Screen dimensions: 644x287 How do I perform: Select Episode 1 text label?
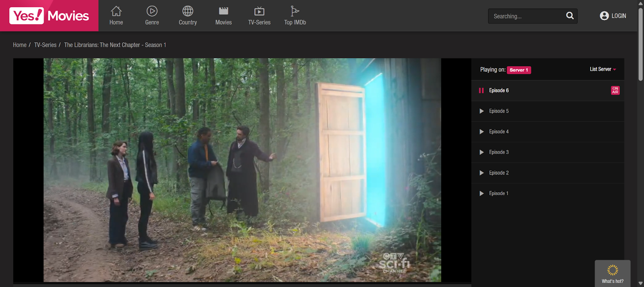499,193
